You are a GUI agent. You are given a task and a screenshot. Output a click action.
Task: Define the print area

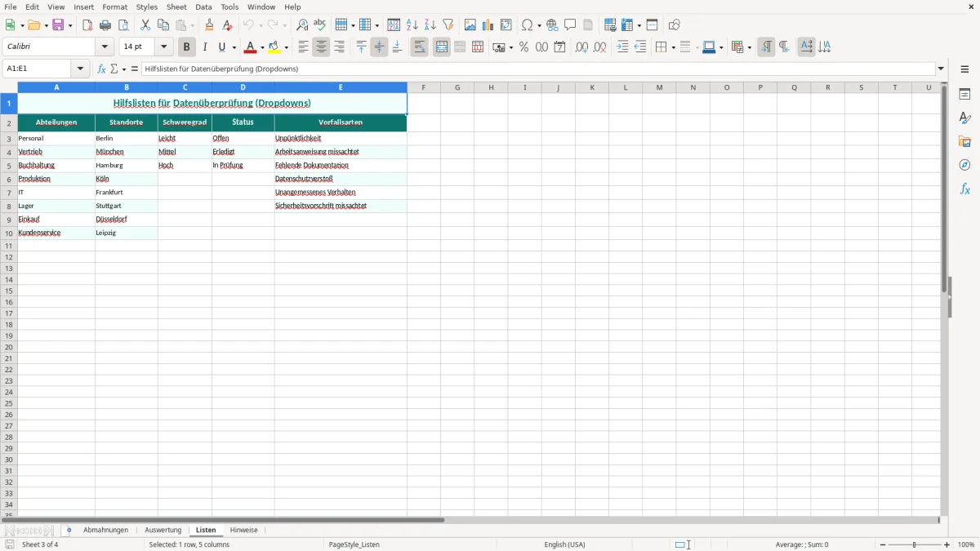(x=610, y=25)
